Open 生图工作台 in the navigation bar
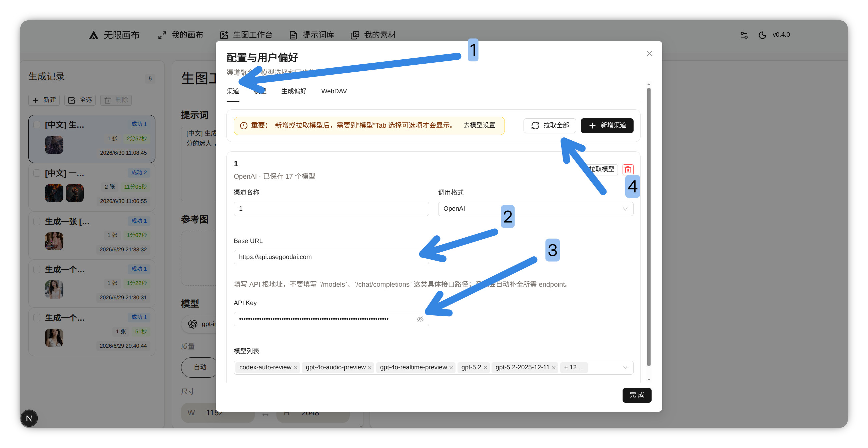The image size is (868, 448). click(246, 35)
